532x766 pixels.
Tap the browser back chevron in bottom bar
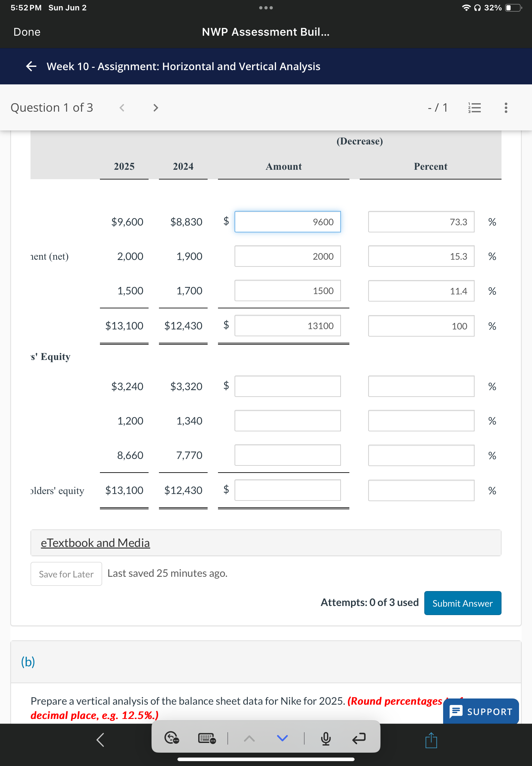(100, 740)
